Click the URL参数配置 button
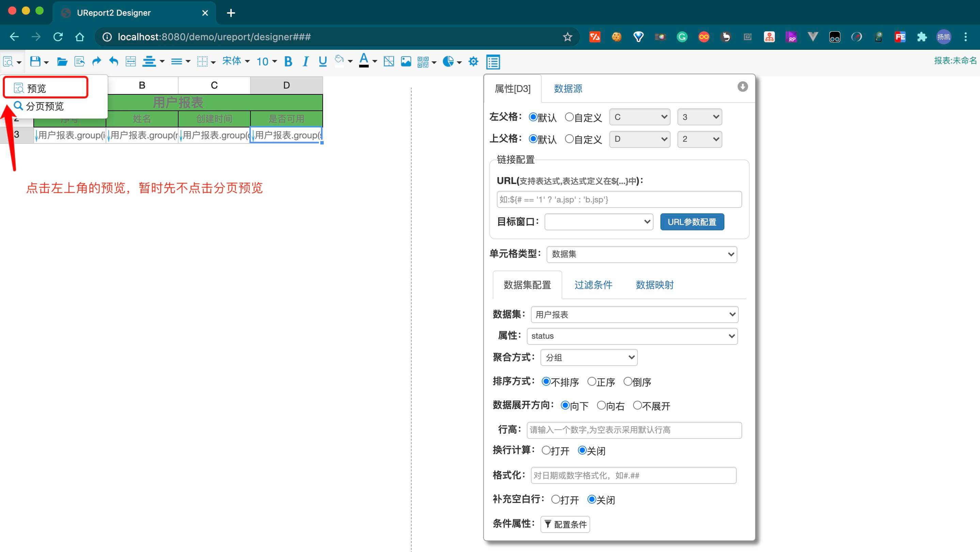This screenshot has height=552, width=980. pyautogui.click(x=692, y=222)
